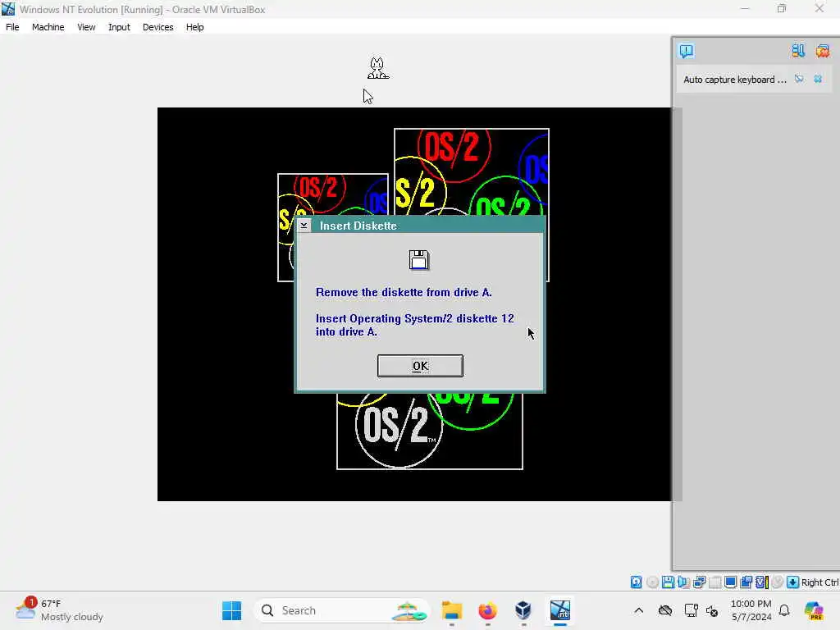Show hidden tray icons chevron
840x630 pixels.
[638, 610]
